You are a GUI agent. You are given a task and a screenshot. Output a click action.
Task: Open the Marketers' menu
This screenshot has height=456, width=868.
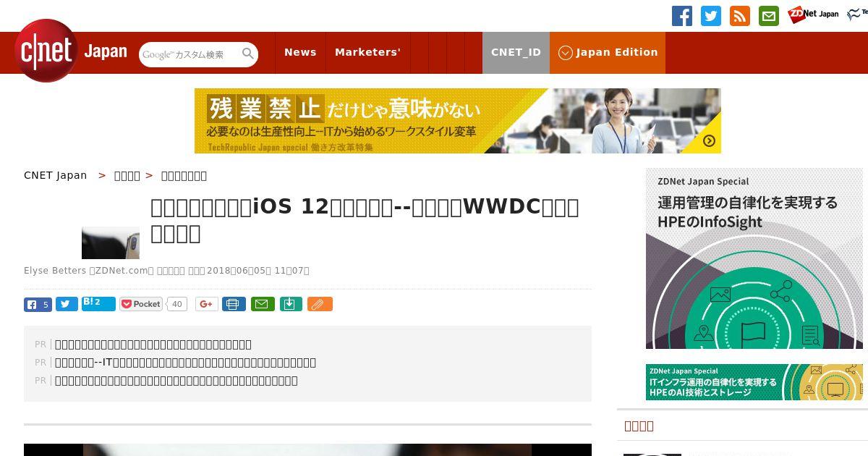point(367,52)
